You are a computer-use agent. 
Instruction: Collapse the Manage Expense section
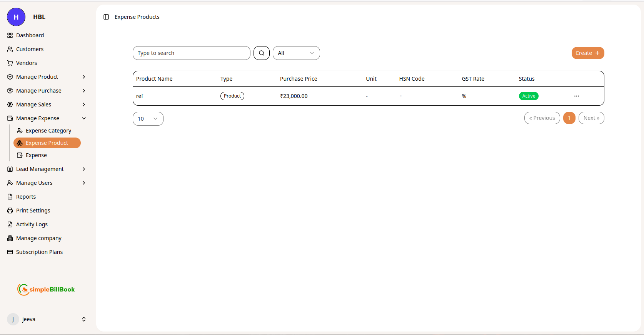pyautogui.click(x=84, y=118)
